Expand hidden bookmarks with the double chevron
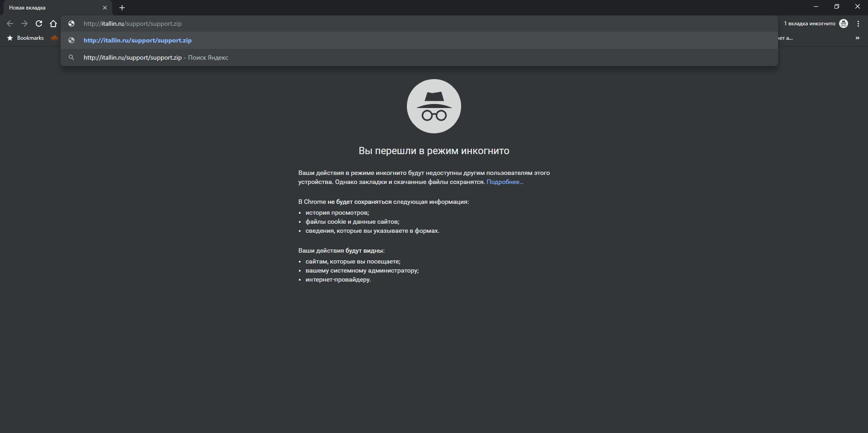The image size is (868, 433). pos(857,38)
